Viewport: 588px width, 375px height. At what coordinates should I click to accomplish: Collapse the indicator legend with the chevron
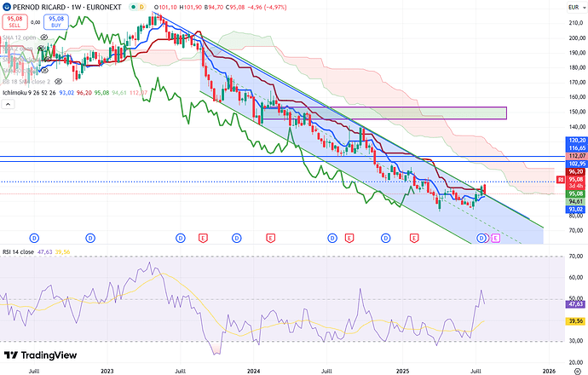[8, 103]
